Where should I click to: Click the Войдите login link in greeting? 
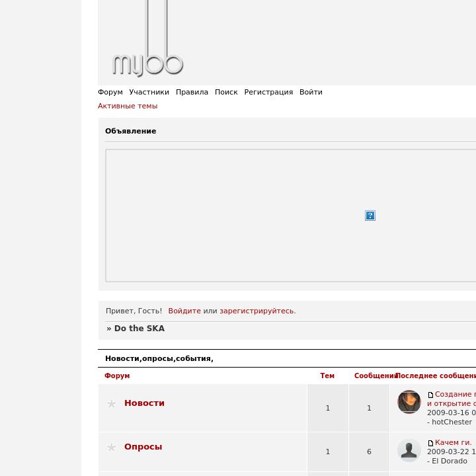coord(184,311)
